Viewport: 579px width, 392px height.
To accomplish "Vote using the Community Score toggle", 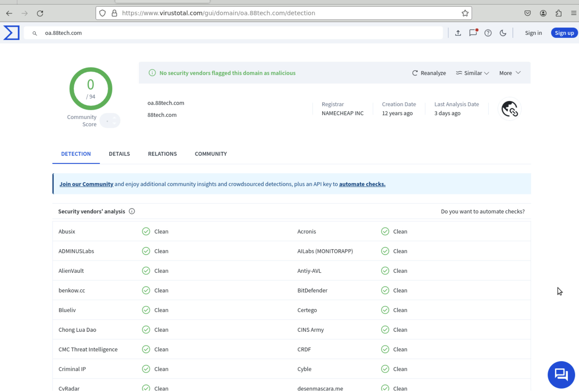I will [x=110, y=121].
